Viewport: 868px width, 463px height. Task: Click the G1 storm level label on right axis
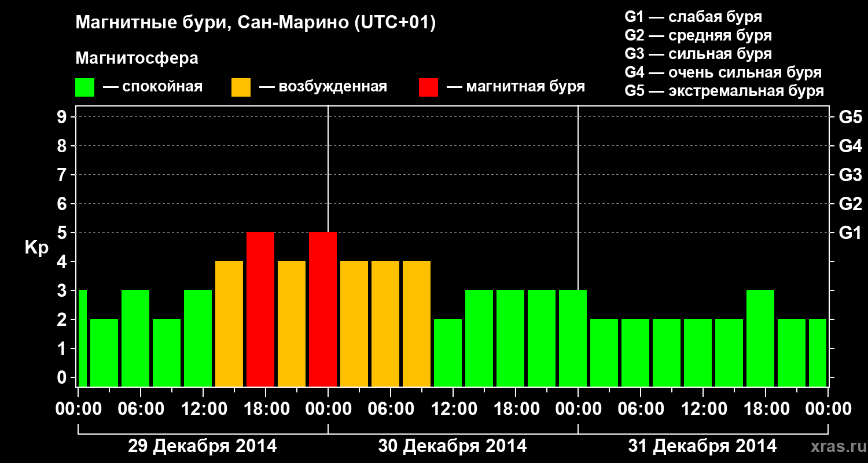(850, 233)
